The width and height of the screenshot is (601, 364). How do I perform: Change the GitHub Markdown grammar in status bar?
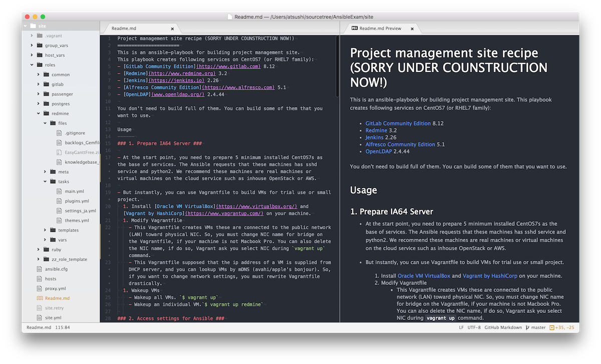tap(501, 328)
